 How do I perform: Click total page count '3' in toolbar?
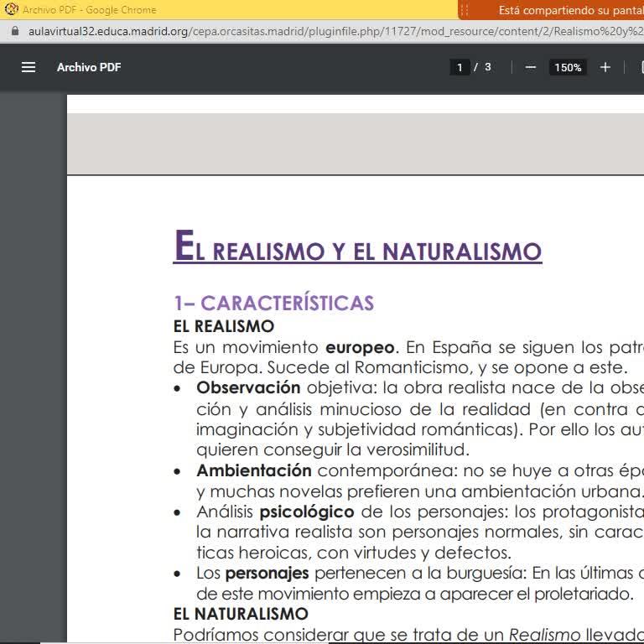[x=487, y=67]
